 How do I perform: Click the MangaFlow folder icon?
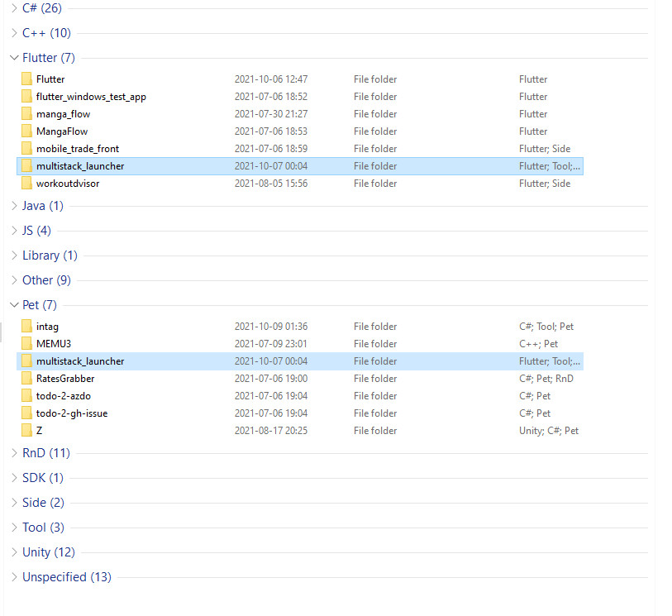pyautogui.click(x=26, y=131)
